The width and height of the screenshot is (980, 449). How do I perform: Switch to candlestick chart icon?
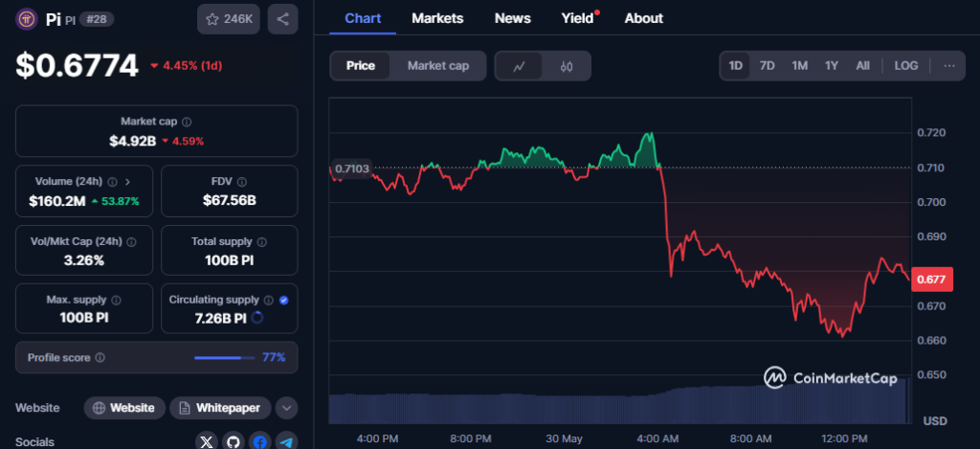point(567,66)
